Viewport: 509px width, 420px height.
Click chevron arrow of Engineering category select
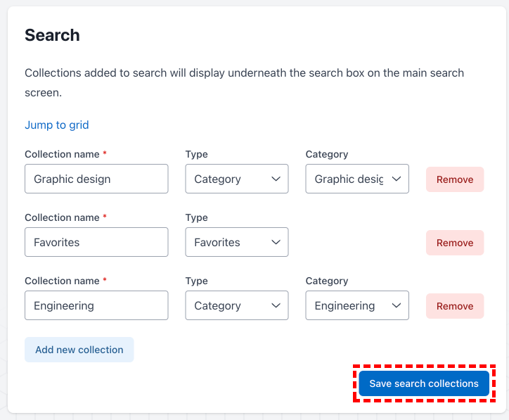point(397,305)
